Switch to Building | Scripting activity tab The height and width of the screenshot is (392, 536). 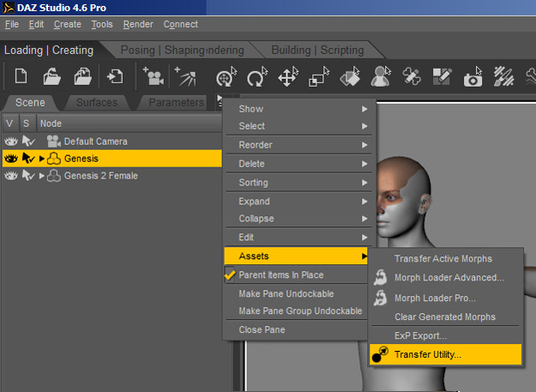[x=317, y=51]
